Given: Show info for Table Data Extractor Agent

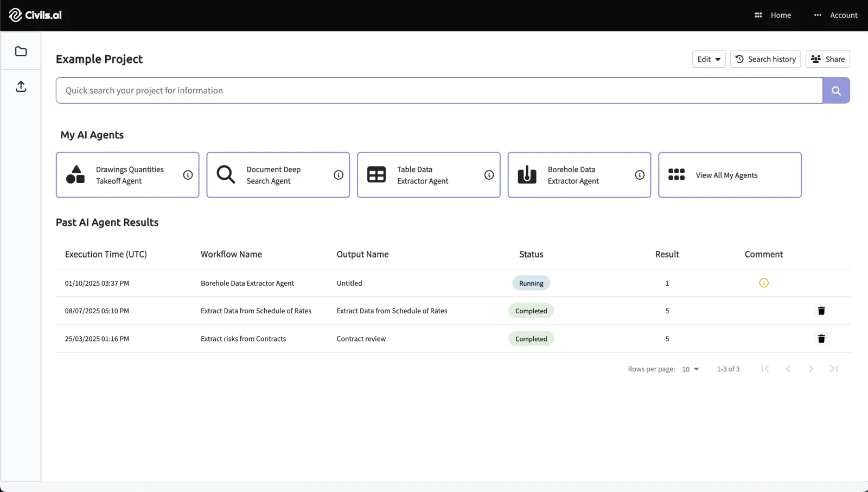Looking at the screenshot, I should pyautogui.click(x=489, y=175).
